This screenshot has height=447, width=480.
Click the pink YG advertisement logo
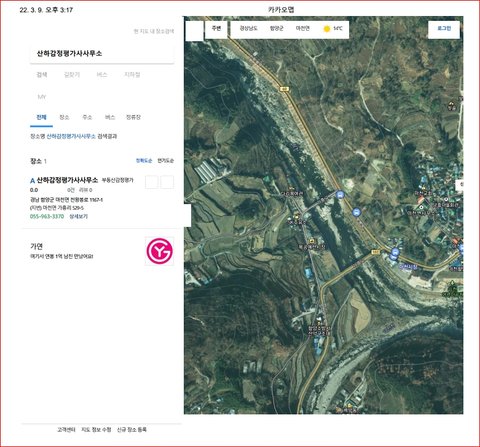(x=159, y=251)
